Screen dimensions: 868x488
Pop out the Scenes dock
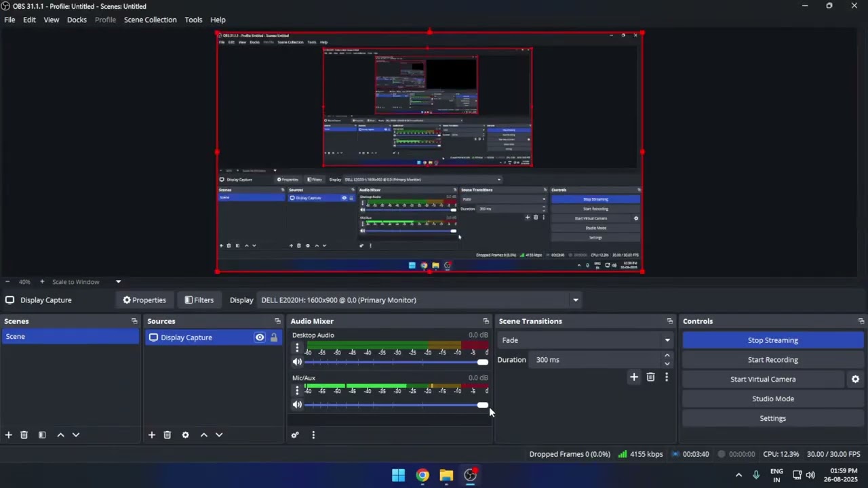[x=134, y=321]
